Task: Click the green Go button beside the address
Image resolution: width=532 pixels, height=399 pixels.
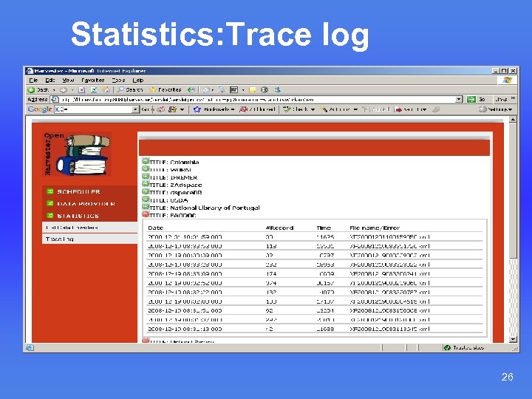Action: (476, 100)
